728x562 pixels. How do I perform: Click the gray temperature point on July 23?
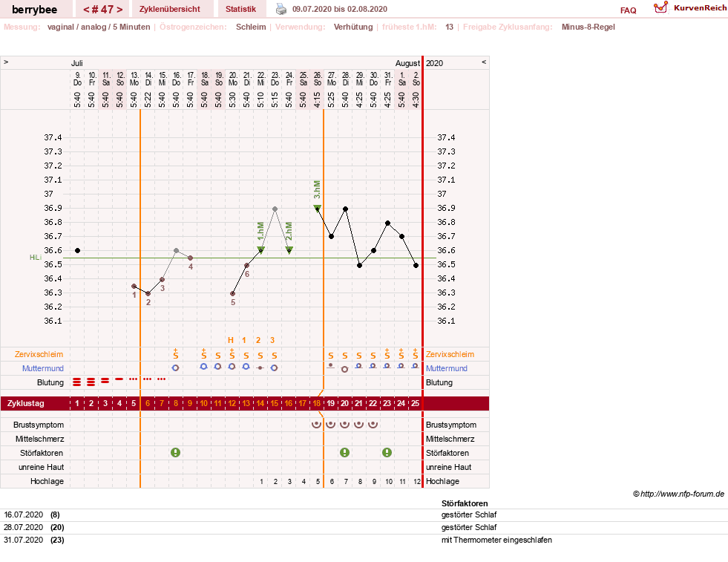point(275,209)
